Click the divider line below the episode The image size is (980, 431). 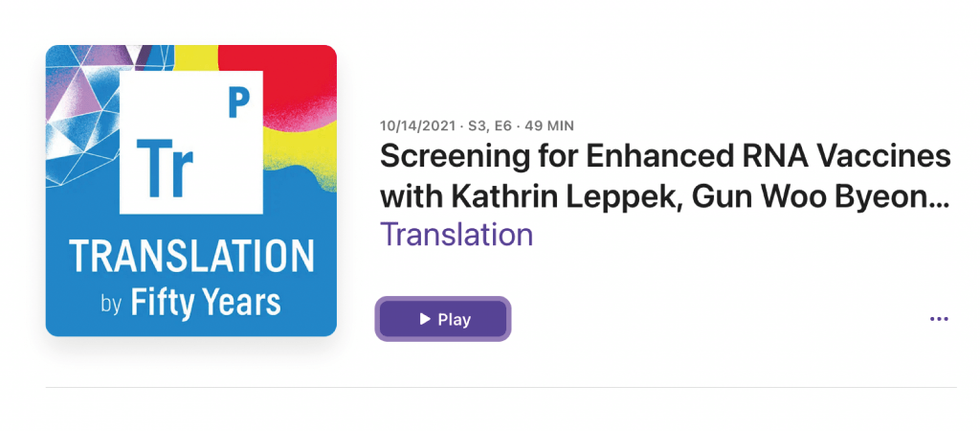point(501,388)
